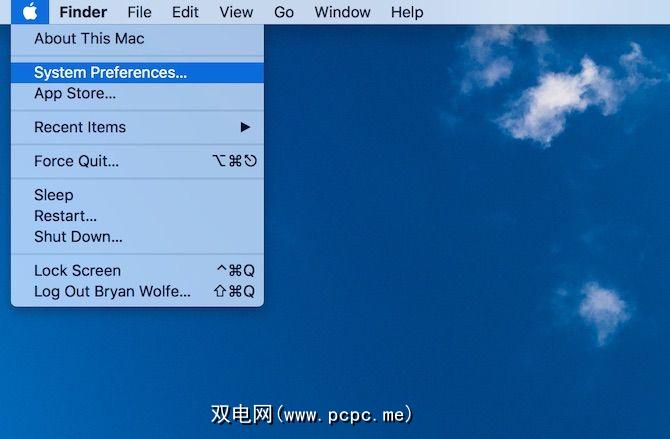The width and height of the screenshot is (670, 439).
Task: Open the Window menu
Action: pyautogui.click(x=342, y=12)
